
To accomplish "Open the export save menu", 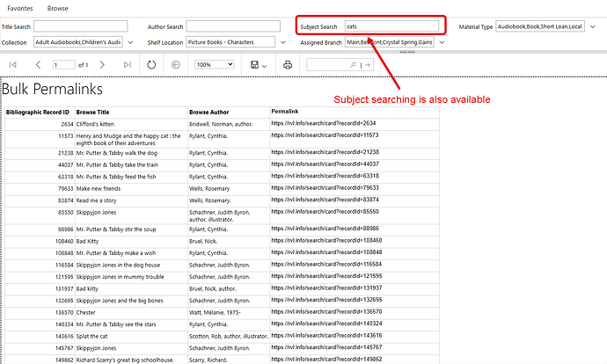I will coord(259,64).
